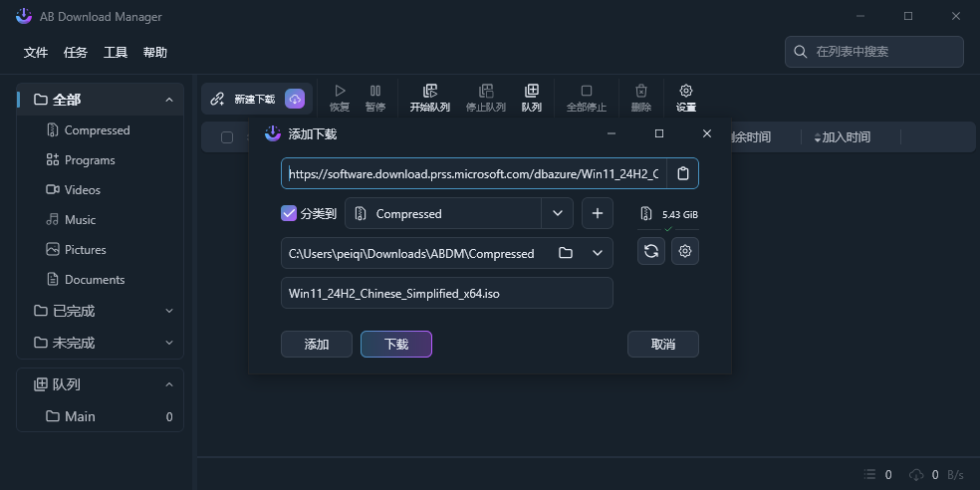Expand the download path dropdown arrow
The height and width of the screenshot is (490, 980).
598,253
